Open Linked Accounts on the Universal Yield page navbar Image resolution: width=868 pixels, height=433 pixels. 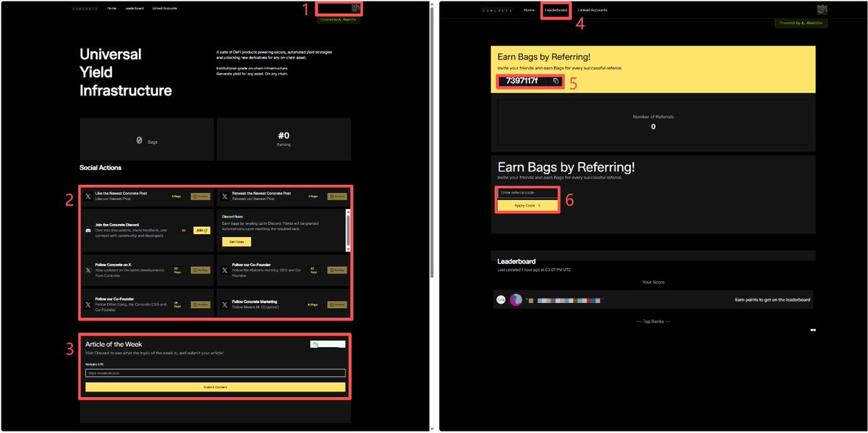(x=164, y=9)
